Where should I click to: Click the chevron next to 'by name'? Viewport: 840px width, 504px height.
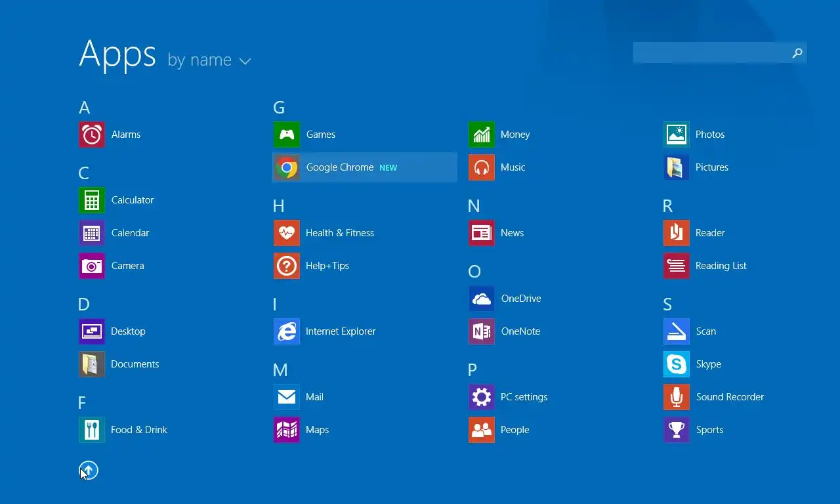tap(245, 62)
